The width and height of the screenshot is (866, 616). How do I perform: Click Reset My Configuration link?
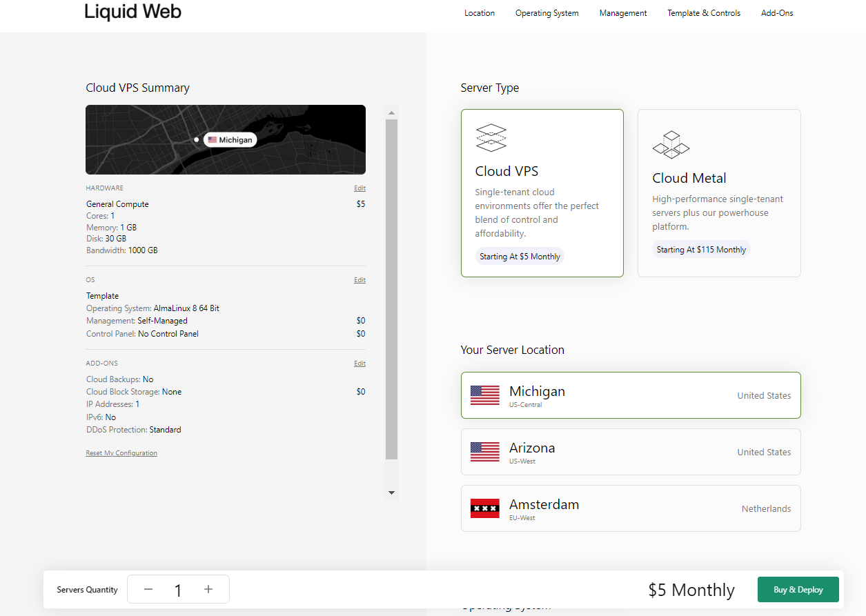click(x=121, y=453)
